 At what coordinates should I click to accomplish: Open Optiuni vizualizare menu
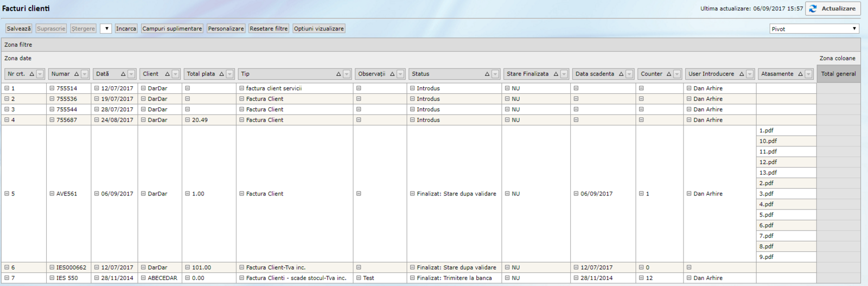click(318, 29)
